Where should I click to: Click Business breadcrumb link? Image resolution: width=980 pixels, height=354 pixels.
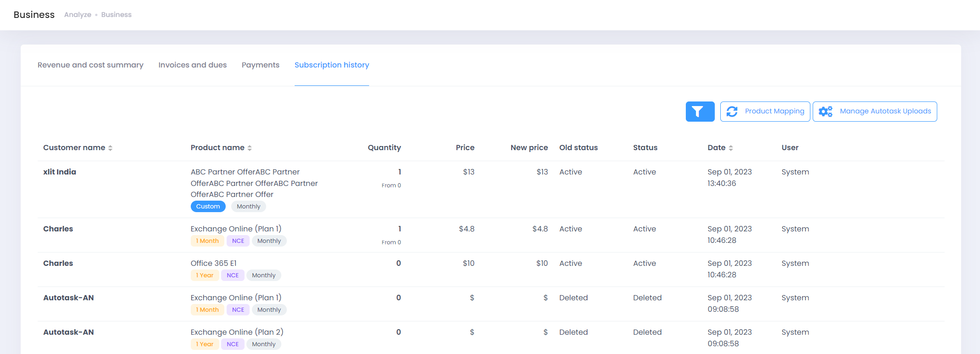[116, 15]
